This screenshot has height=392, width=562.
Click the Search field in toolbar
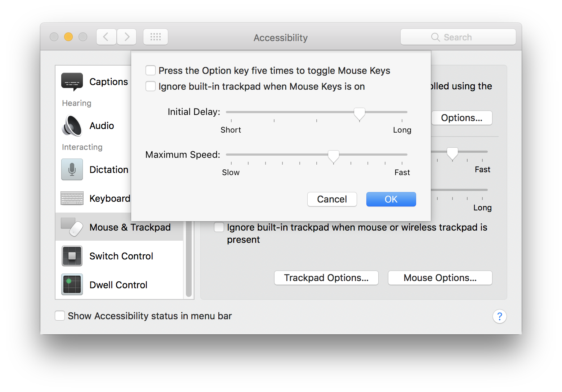458,36
